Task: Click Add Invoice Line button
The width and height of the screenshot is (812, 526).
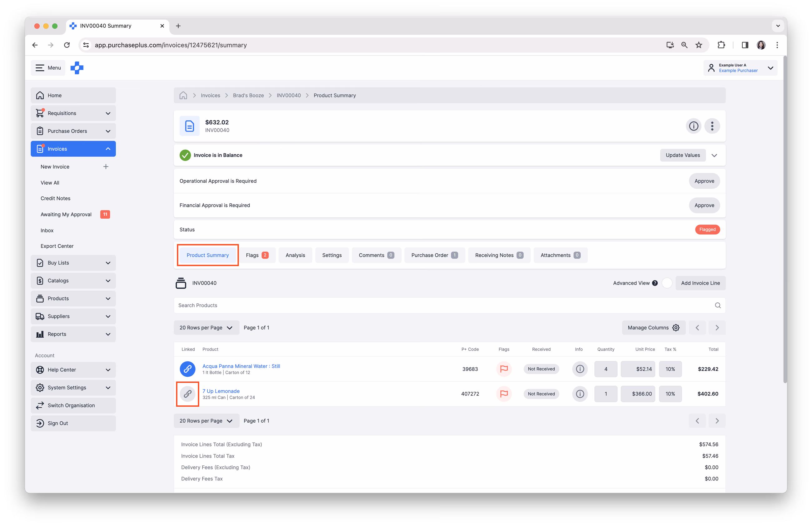Action: (700, 283)
